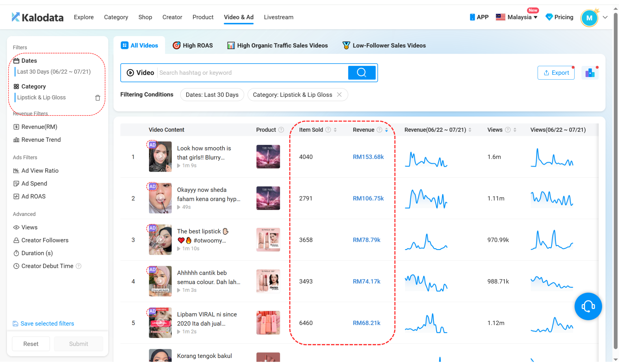Click the Product column help icon

(281, 130)
